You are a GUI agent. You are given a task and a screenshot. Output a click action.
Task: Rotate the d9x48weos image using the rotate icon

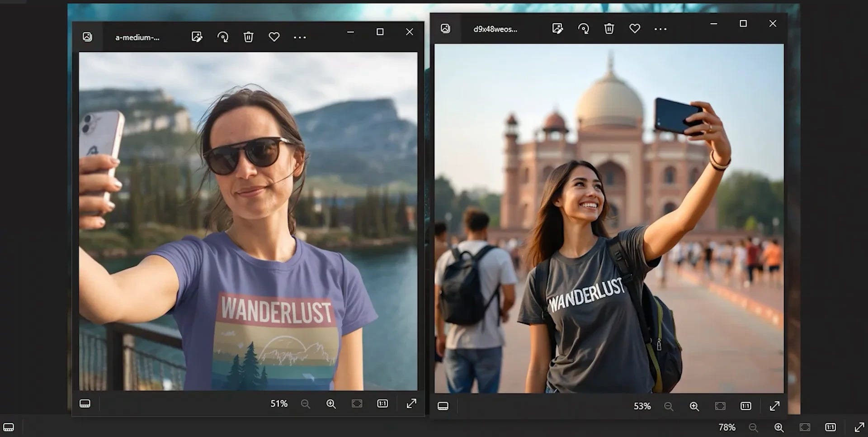[x=584, y=28]
